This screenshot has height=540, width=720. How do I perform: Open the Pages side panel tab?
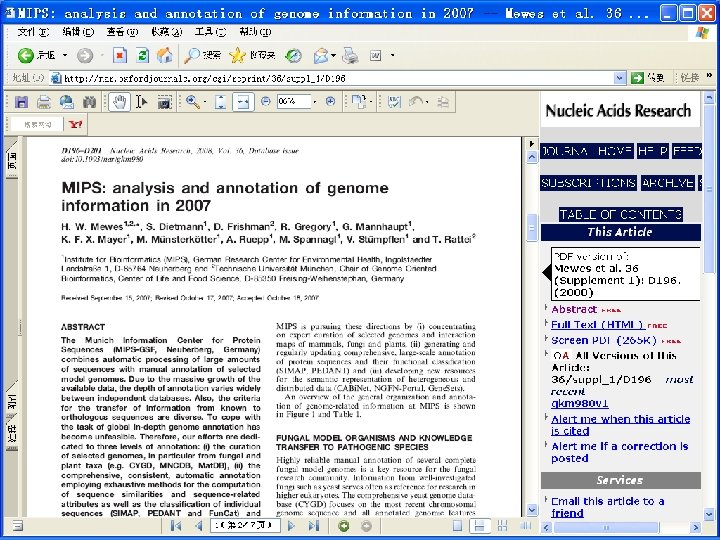point(11,158)
